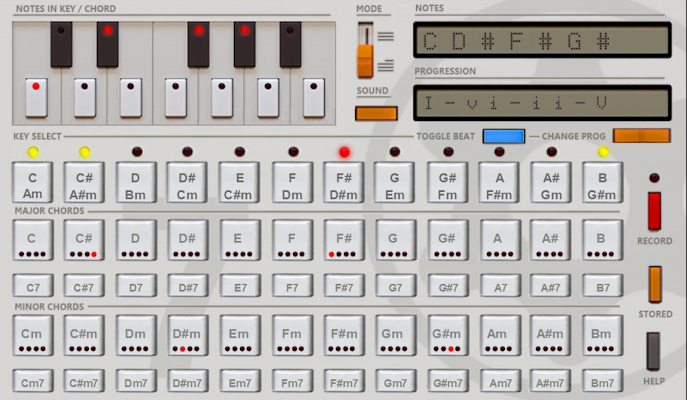The width and height of the screenshot is (687, 400).
Task: Click the red LED above F# key
Action: click(344, 152)
